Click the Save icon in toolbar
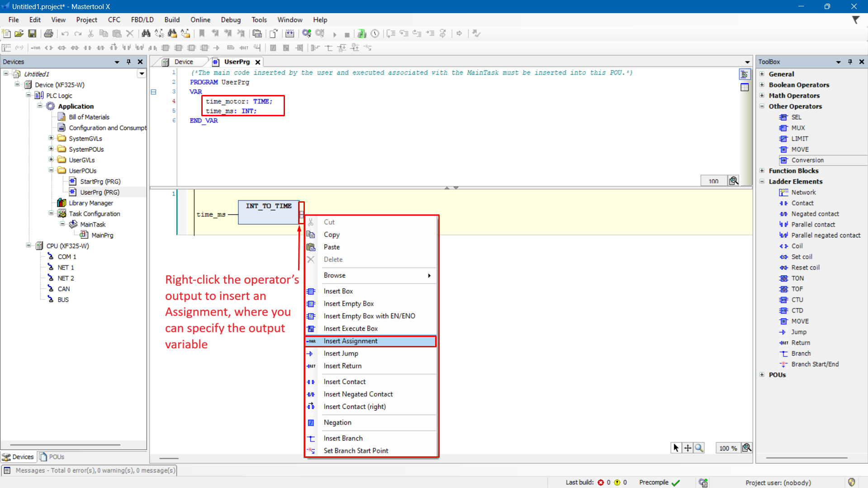Screen dimensions: 868x488 (x=32, y=33)
